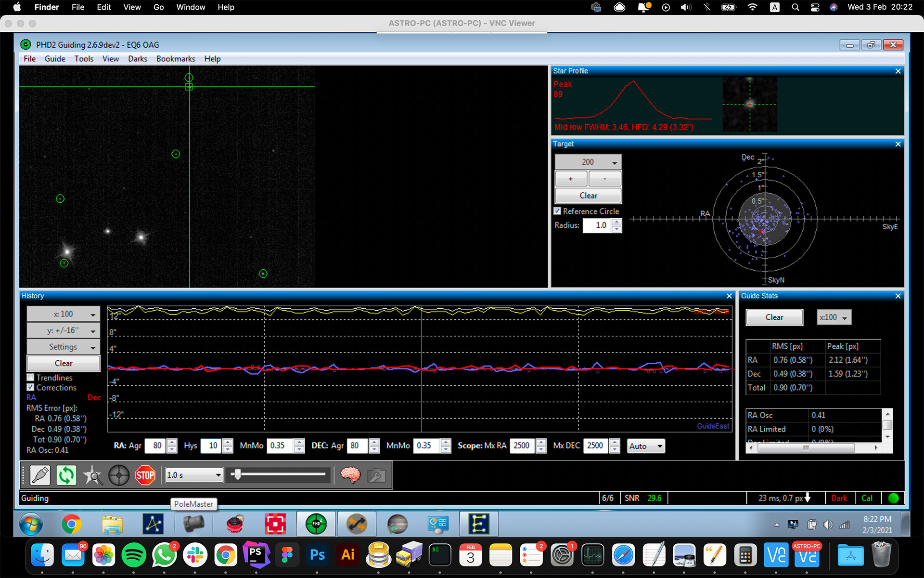Uncheck the Corrections checkbox
Viewport: 924px width, 578px height.
(x=31, y=387)
